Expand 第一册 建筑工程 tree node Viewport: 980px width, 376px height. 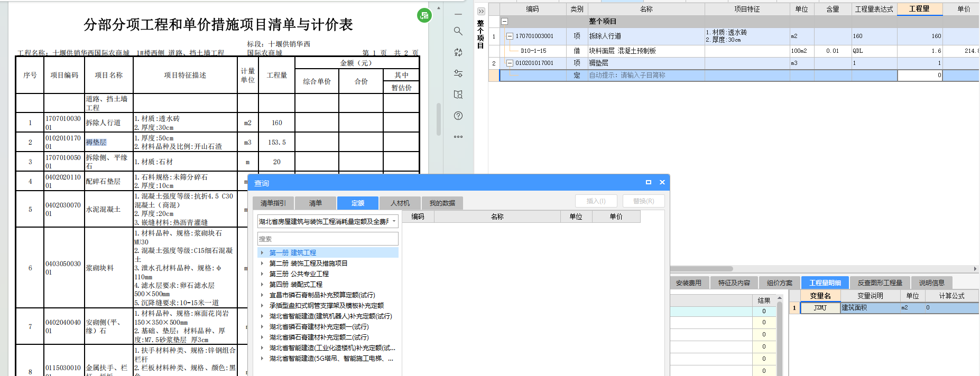tap(262, 253)
